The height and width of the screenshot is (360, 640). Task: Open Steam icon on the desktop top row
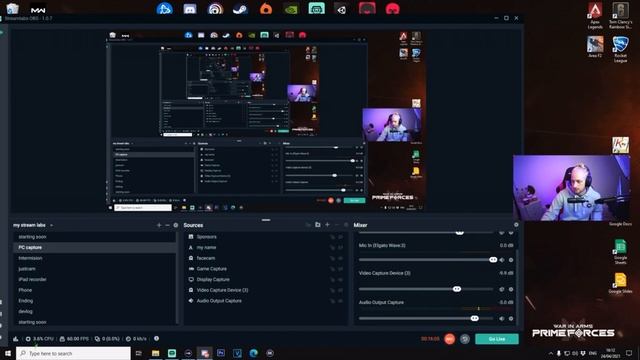240,9
